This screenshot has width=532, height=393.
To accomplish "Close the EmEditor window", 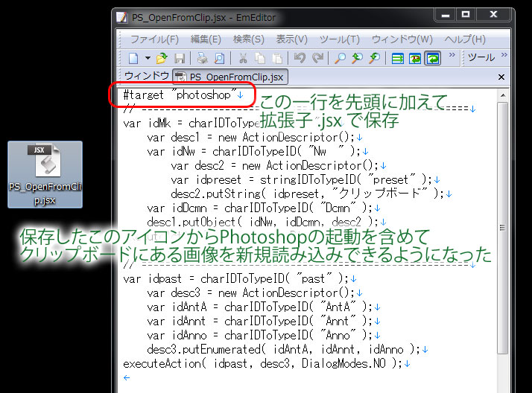I will coord(494,15).
